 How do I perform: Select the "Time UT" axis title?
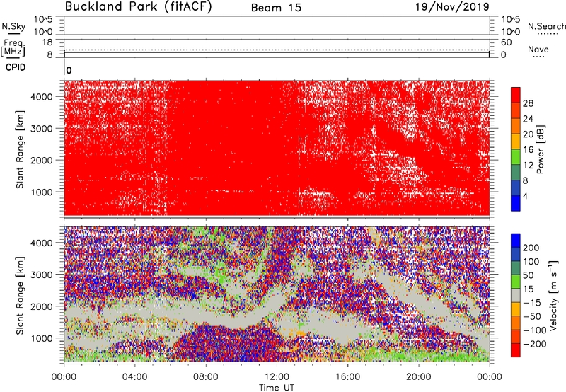tap(277, 388)
